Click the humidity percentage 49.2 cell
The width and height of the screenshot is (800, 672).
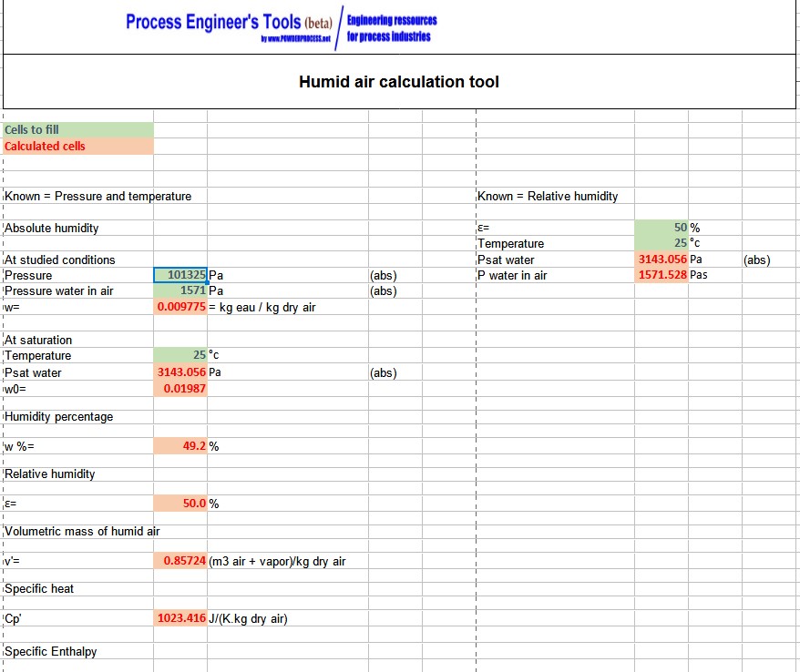[x=182, y=445]
